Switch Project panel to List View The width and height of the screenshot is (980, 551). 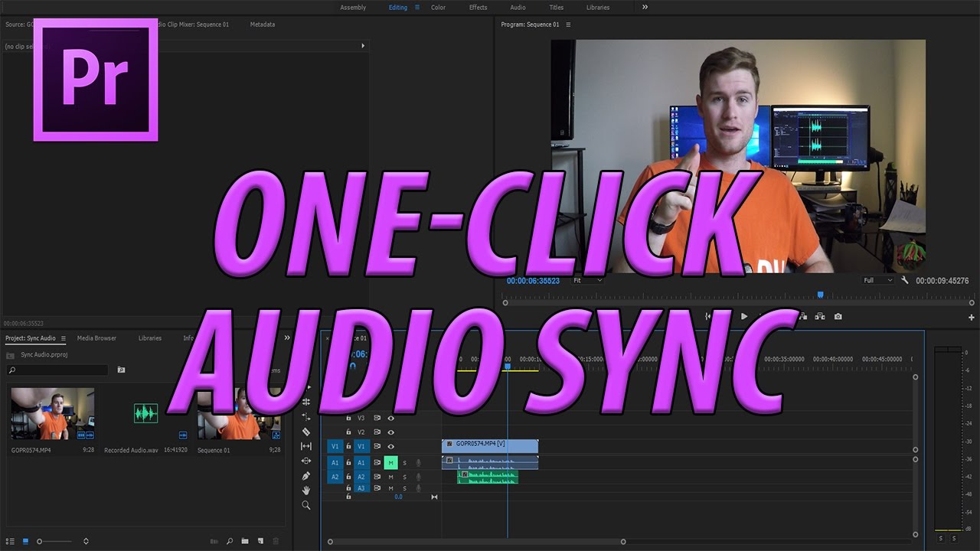[11, 540]
